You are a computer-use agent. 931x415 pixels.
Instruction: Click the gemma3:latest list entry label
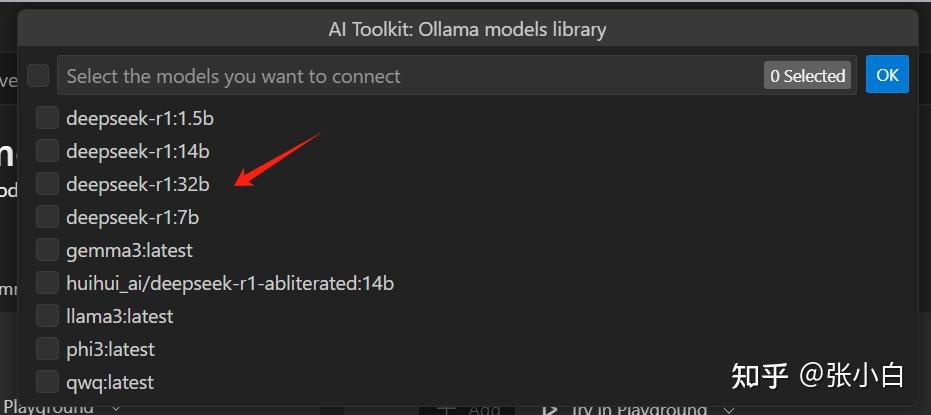129,250
